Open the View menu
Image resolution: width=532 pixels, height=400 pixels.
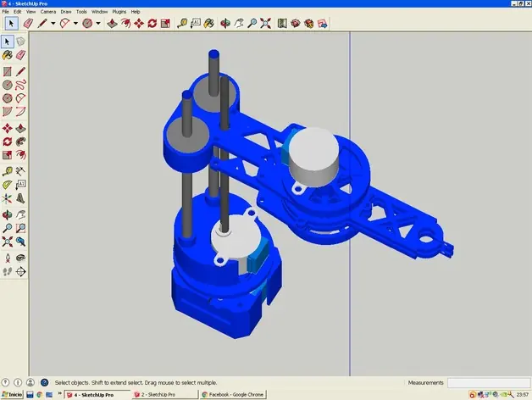(30, 12)
